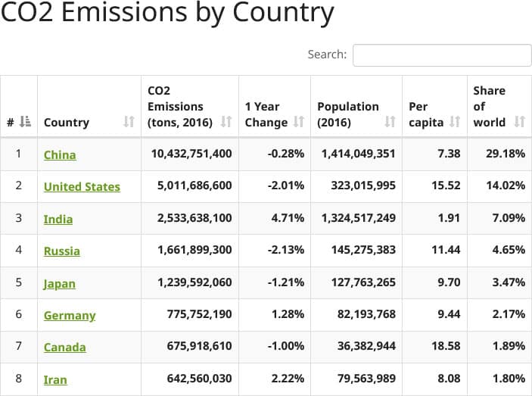This screenshot has height=396, width=532.
Task: Click the Per capita sort arrows
Action: [455, 122]
